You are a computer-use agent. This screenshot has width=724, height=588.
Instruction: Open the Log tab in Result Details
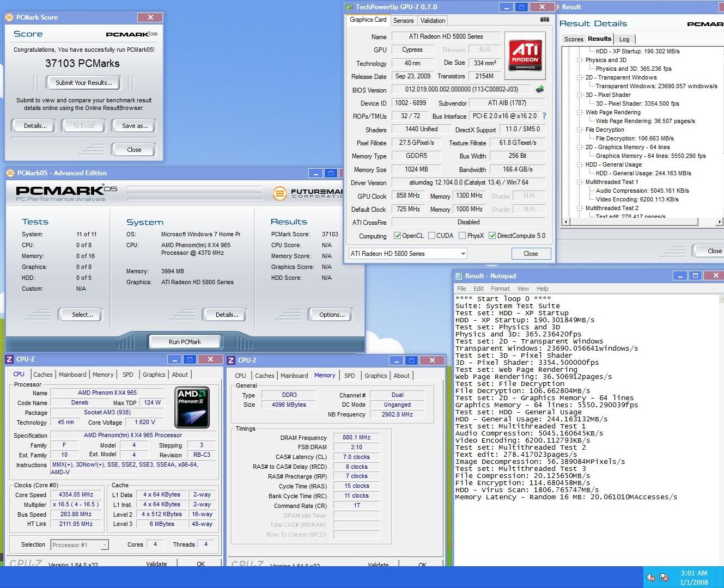coord(624,39)
